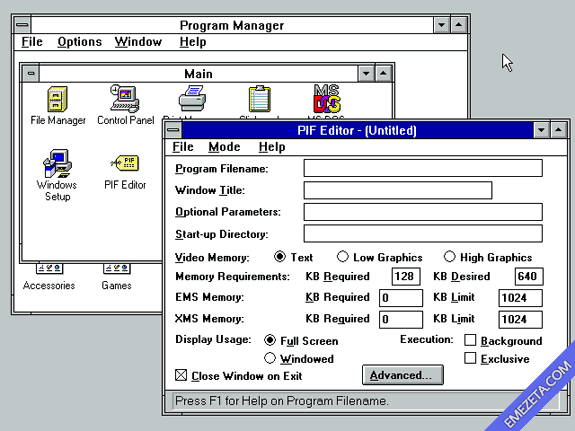Click the 'Video Memory:' label

pyautogui.click(x=212, y=257)
